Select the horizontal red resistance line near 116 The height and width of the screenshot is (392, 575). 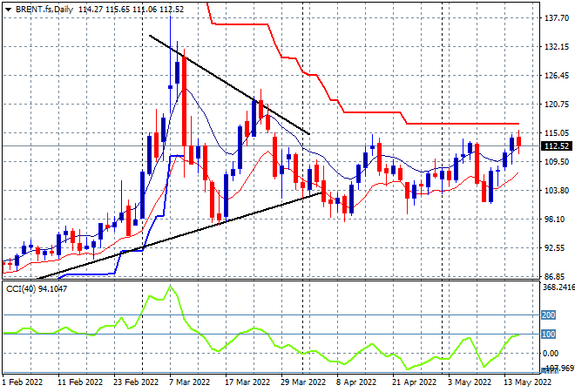click(463, 124)
